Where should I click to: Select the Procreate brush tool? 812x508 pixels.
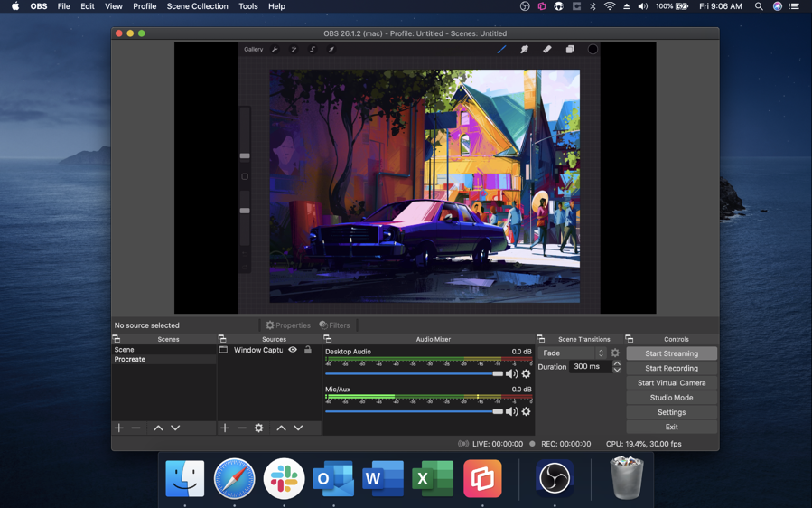coord(501,49)
